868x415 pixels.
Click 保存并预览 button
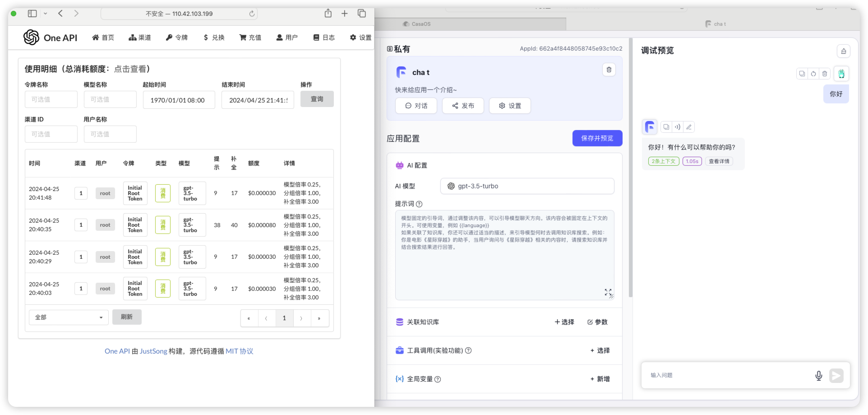[597, 138]
